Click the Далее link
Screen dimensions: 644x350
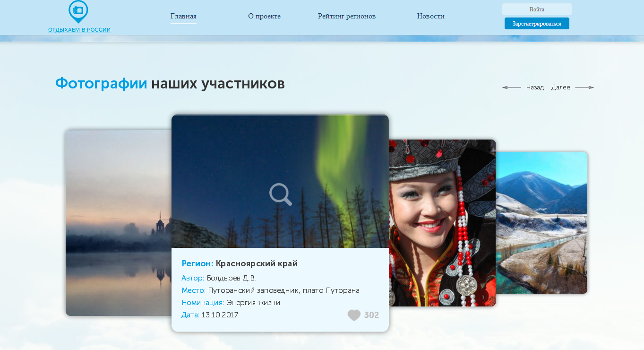561,87
